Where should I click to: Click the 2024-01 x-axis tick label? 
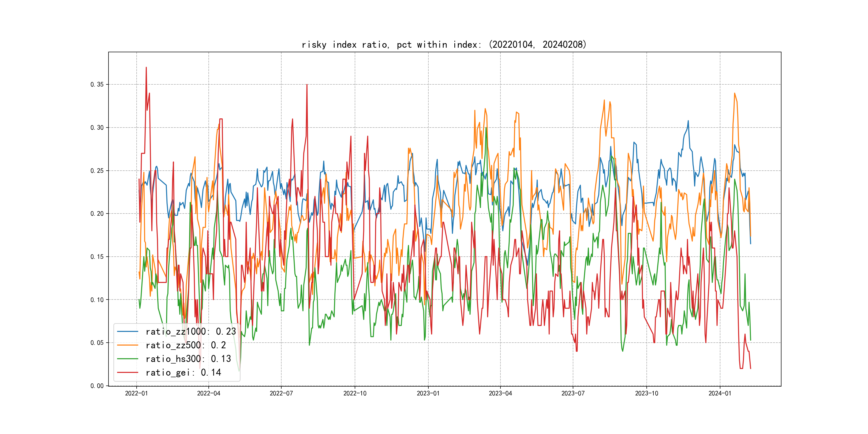(x=720, y=393)
